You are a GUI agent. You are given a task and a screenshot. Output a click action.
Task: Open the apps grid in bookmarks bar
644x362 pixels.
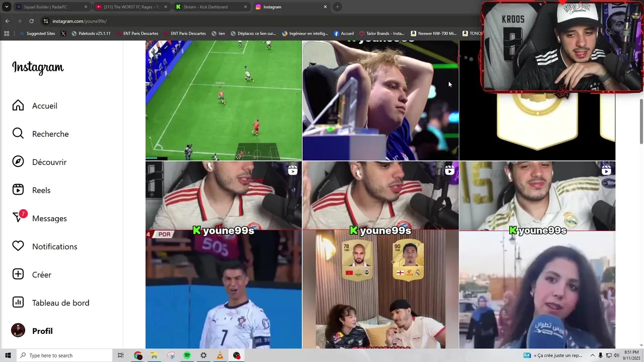pos(7,34)
